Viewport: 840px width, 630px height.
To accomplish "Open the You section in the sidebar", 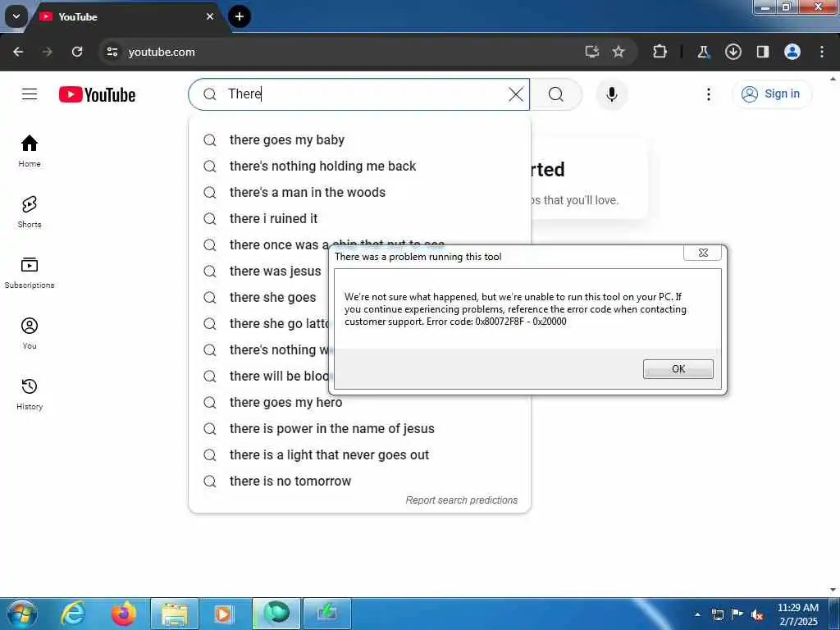I will [30, 333].
